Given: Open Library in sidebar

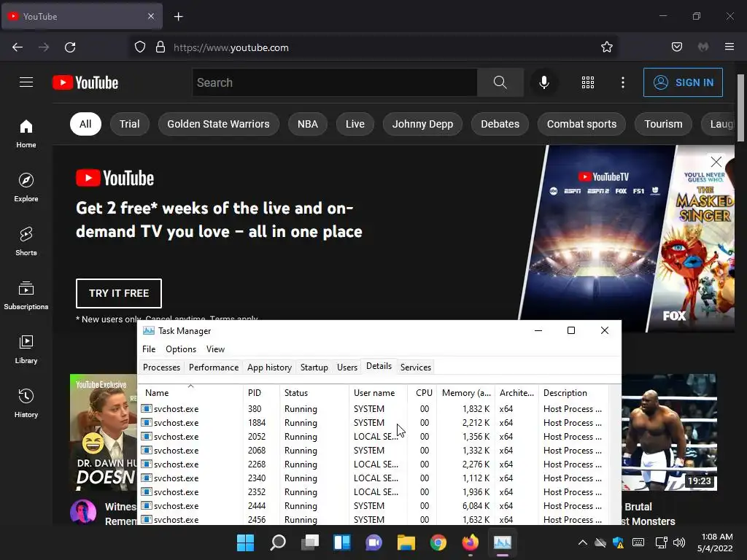Looking at the screenshot, I should click(x=26, y=349).
